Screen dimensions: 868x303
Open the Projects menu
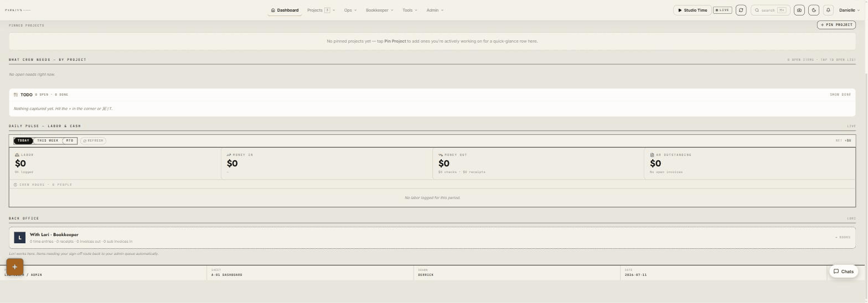coord(321,10)
